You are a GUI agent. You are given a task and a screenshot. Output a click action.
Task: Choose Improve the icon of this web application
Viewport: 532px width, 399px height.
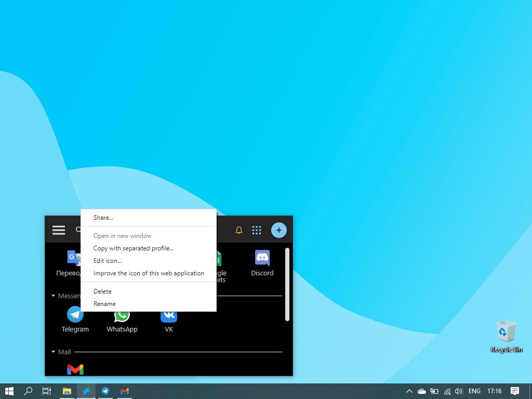pyautogui.click(x=149, y=273)
